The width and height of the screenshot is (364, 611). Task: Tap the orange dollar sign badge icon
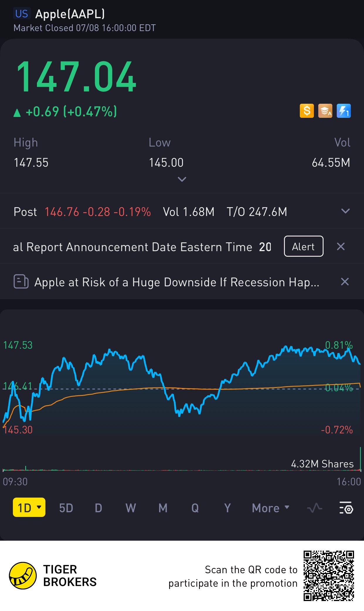click(307, 111)
